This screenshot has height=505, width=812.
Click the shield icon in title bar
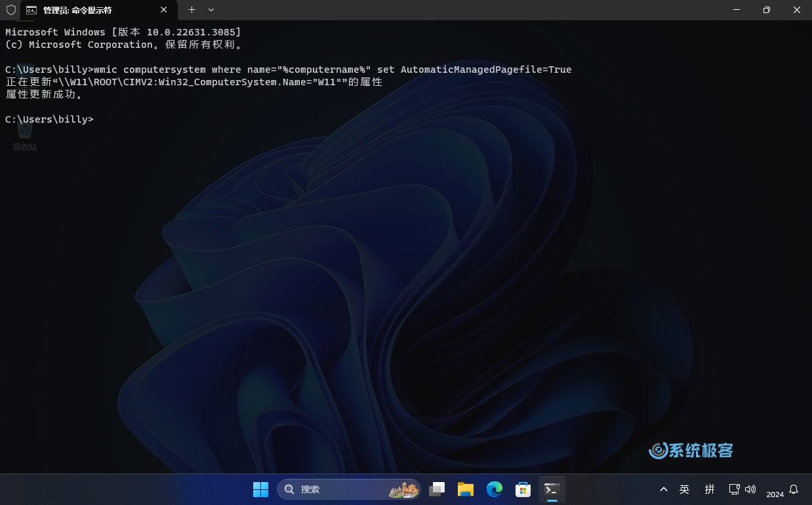[10, 10]
